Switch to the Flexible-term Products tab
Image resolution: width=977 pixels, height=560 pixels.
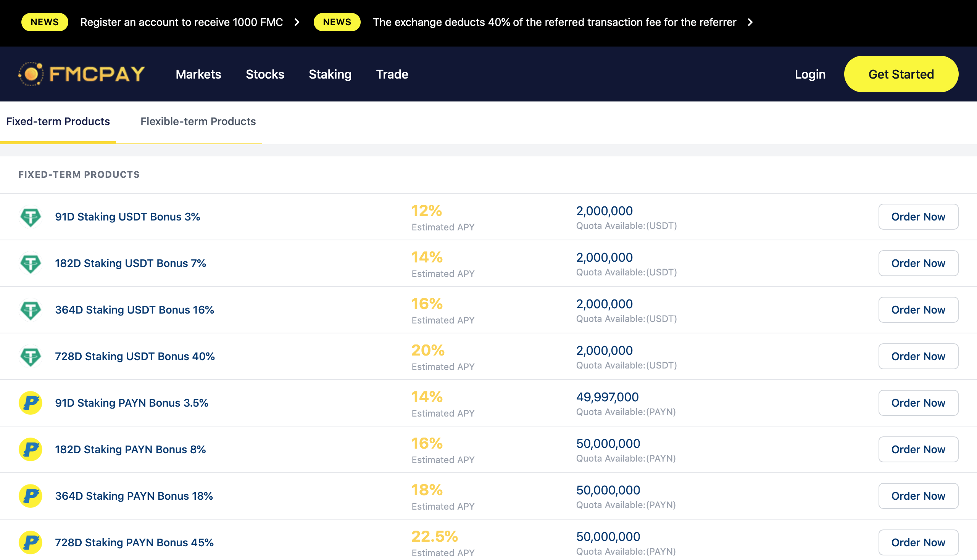[x=198, y=122]
